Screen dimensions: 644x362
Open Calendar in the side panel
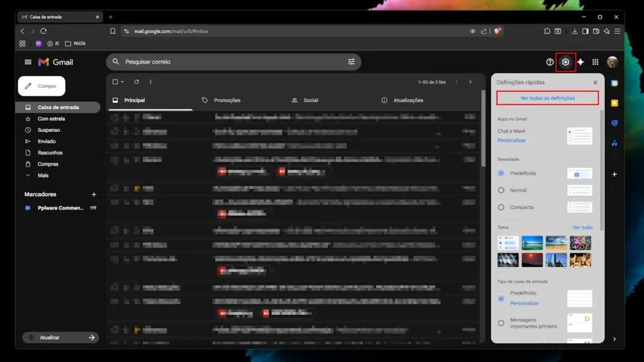(614, 84)
